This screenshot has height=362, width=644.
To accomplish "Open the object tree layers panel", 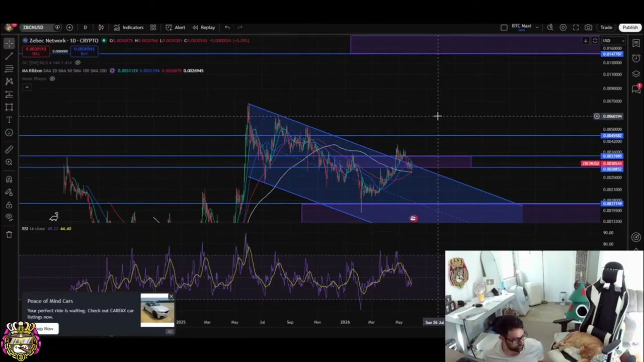I will [x=636, y=73].
